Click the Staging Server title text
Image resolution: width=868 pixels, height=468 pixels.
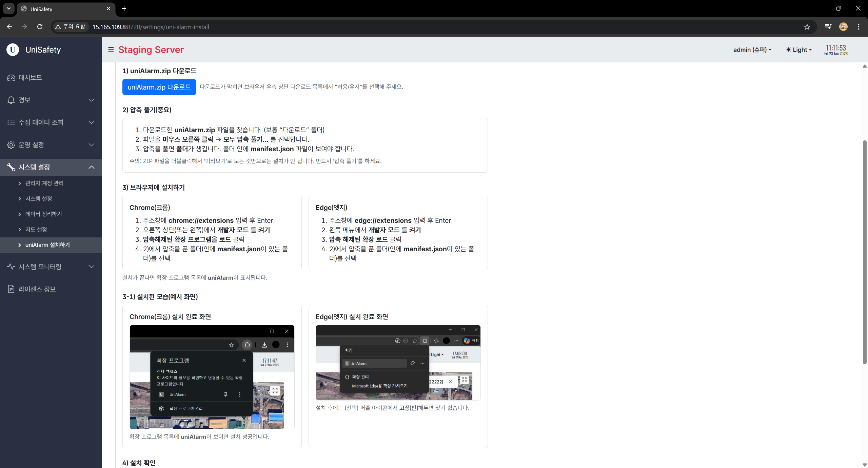tap(151, 50)
